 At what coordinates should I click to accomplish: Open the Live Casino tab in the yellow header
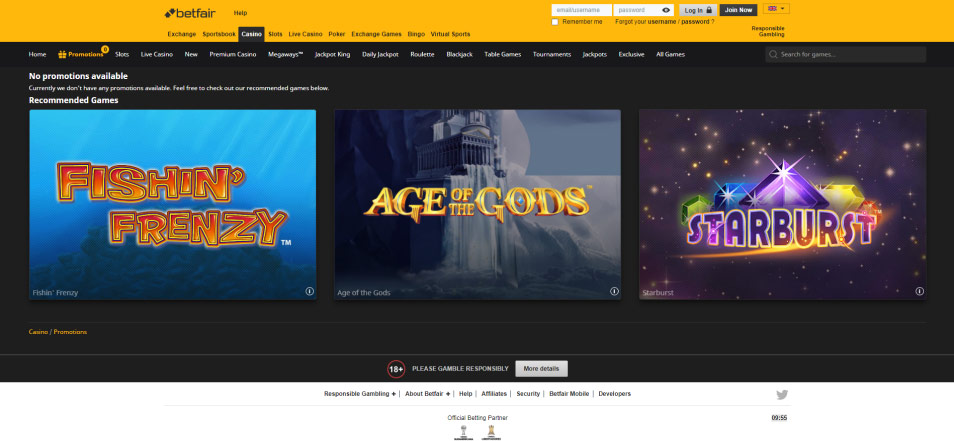pos(305,34)
